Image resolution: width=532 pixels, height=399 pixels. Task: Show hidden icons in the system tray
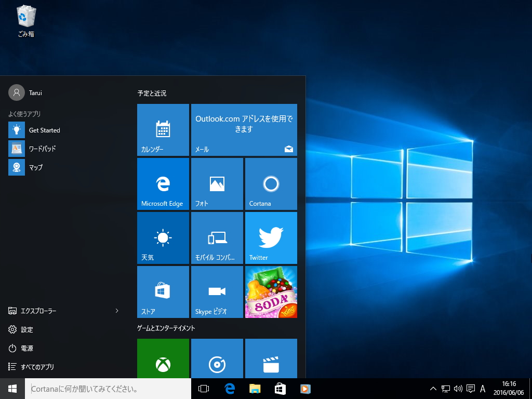coord(433,388)
